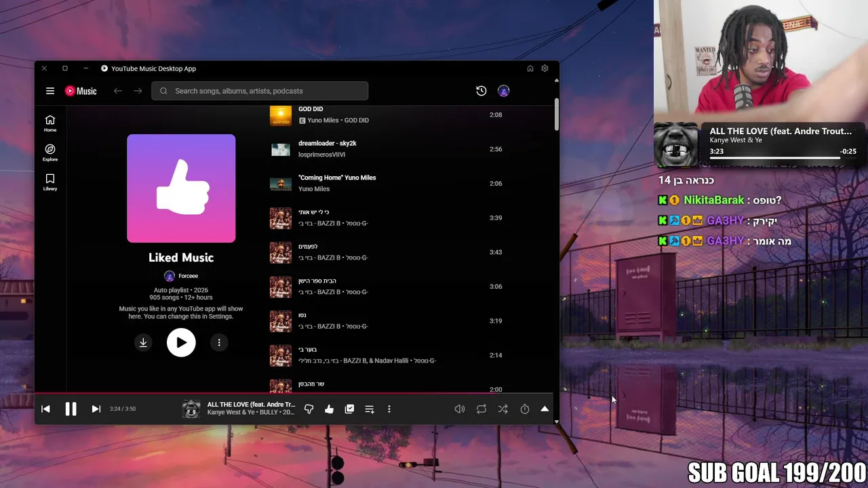
Task: Click the overlay widget album cover
Action: pyautogui.click(x=676, y=144)
